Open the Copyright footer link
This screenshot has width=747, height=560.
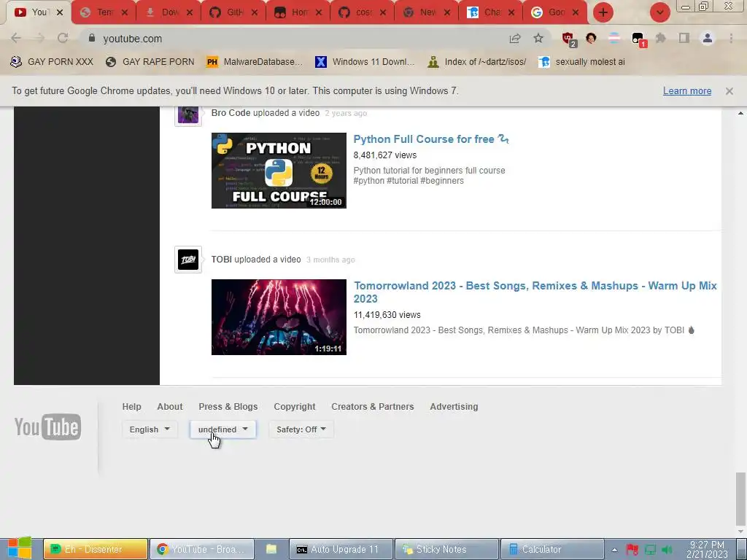(x=295, y=407)
